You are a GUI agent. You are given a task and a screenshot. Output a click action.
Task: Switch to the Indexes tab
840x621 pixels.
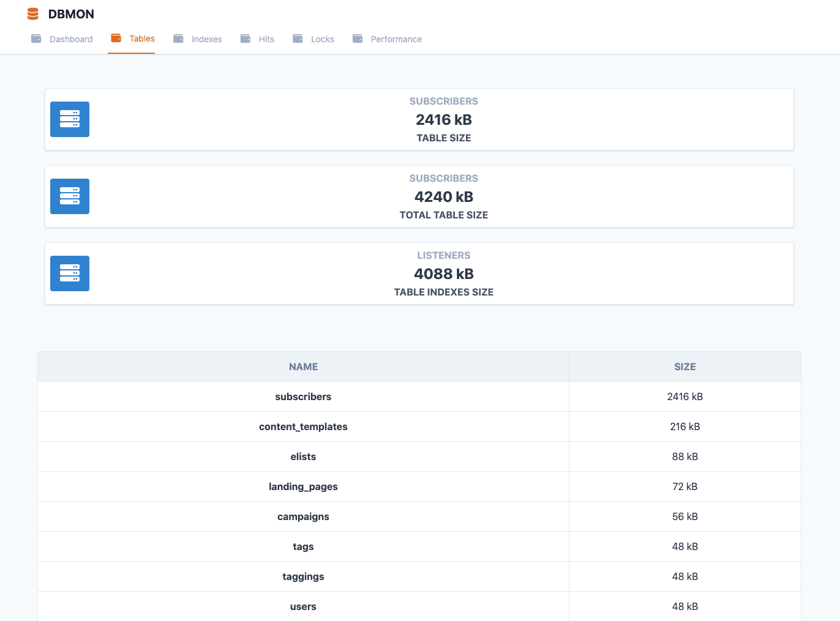click(x=206, y=39)
